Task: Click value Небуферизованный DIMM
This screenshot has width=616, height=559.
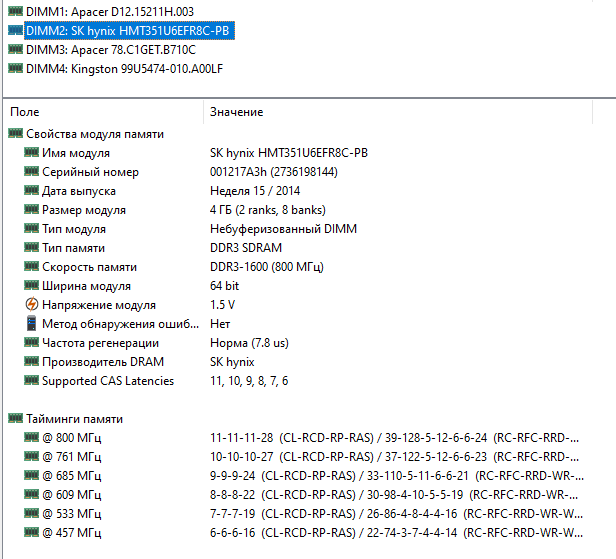Action: pos(283,229)
